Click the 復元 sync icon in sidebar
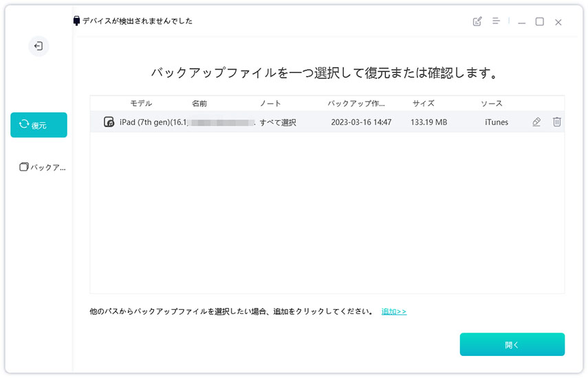The width and height of the screenshot is (588, 378). tap(24, 125)
